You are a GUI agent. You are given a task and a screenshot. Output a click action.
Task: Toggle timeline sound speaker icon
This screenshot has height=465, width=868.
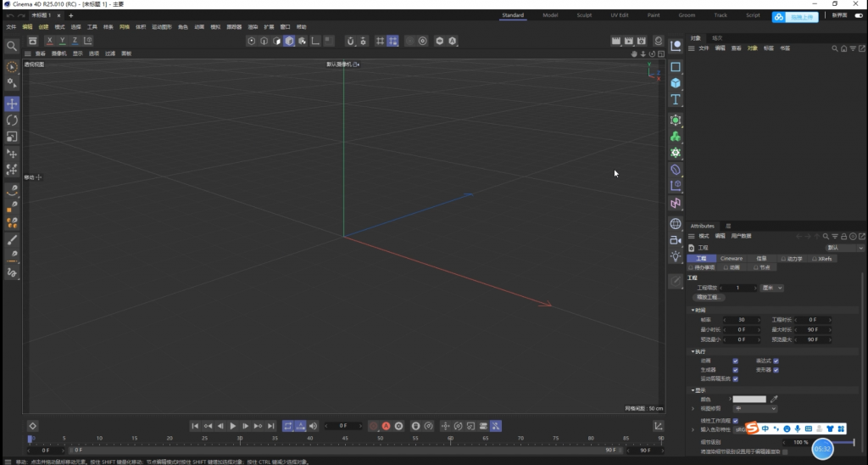pos(314,426)
